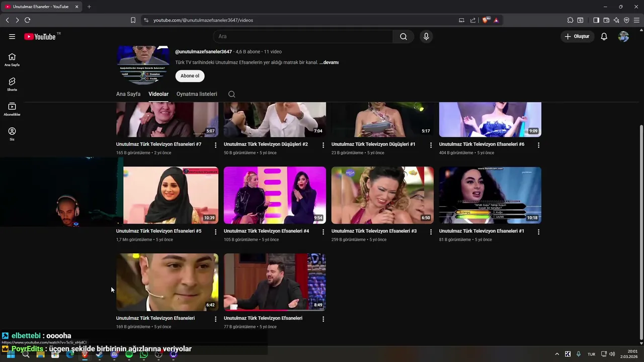Focus the browser address bar URL
Image resolution: width=644 pixels, height=362 pixels.
click(203, 20)
